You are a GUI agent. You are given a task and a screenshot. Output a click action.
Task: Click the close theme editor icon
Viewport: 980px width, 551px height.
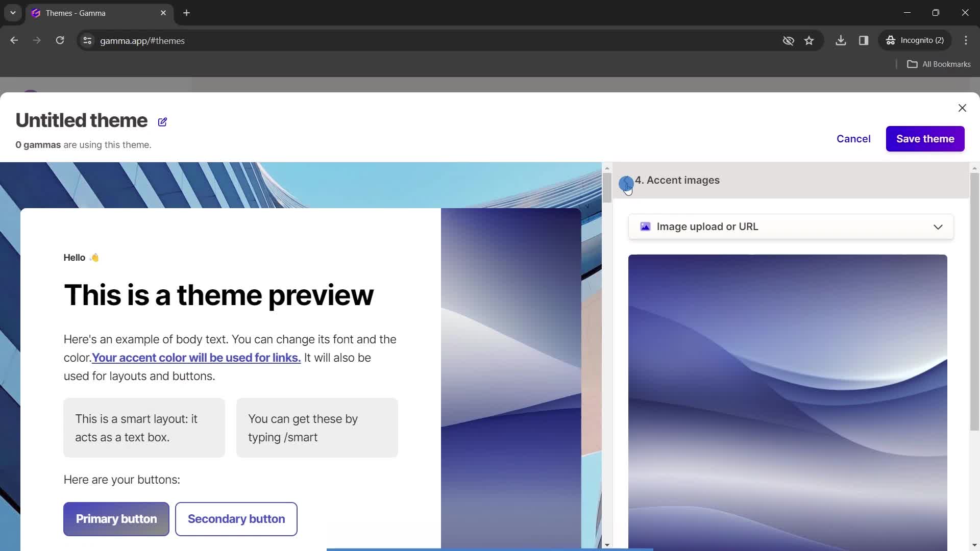pyautogui.click(x=963, y=108)
